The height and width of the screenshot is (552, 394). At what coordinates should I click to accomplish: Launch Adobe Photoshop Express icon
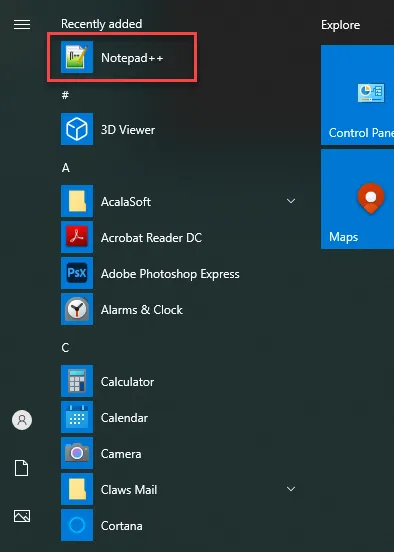pos(77,273)
